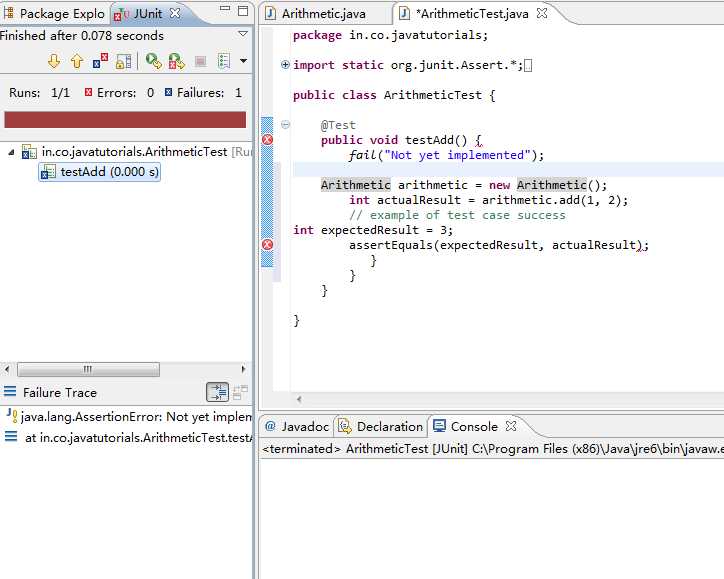The width and height of the screenshot is (724, 579).
Task: Click the test tree horizontal scrollbar thumb
Action: [88, 369]
